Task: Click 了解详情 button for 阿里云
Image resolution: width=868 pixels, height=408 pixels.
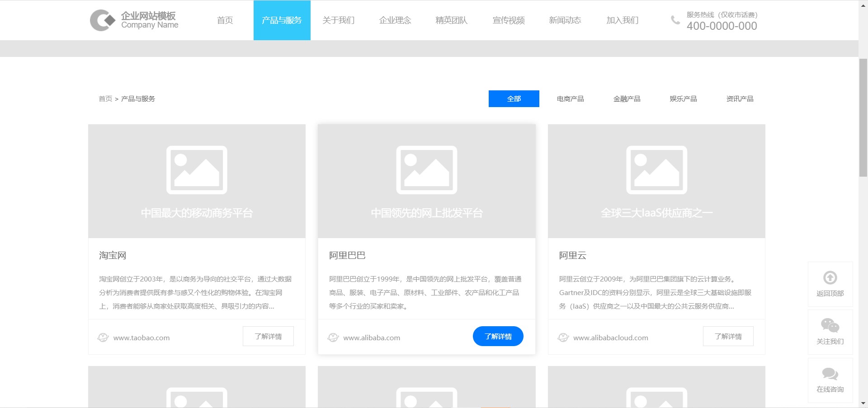Action: [x=728, y=336]
